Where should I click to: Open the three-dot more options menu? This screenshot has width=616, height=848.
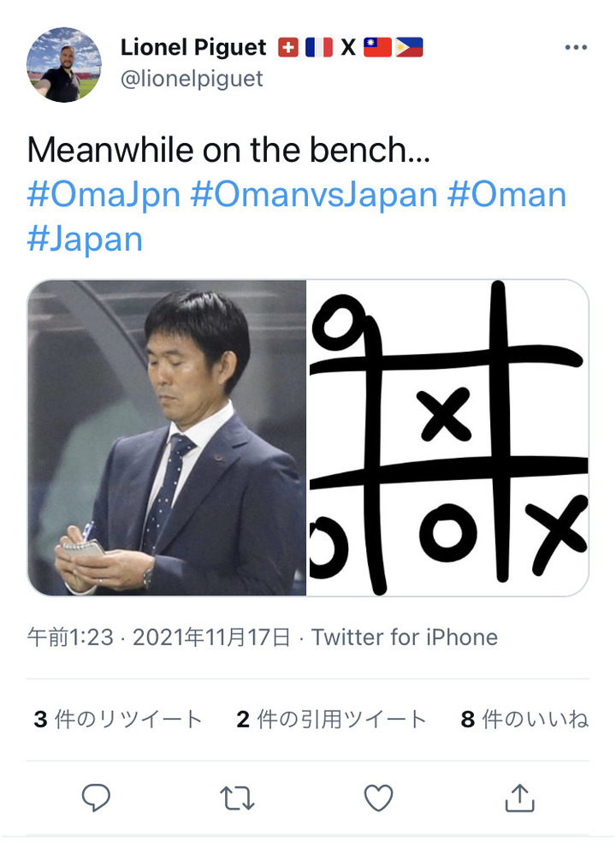pos(576,48)
